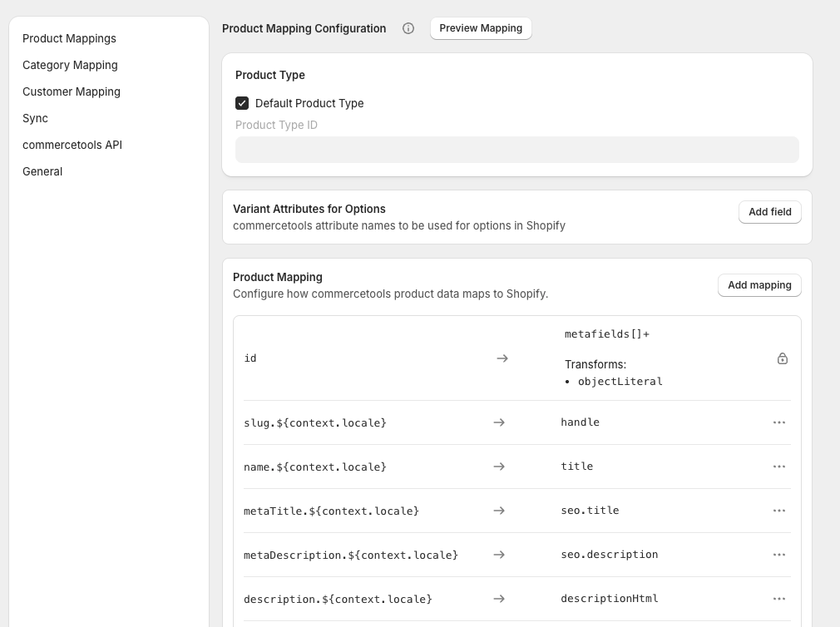This screenshot has height=627, width=840.
Task: Open the ellipsis menu for descriptionHtml mapping
Action: click(x=779, y=599)
